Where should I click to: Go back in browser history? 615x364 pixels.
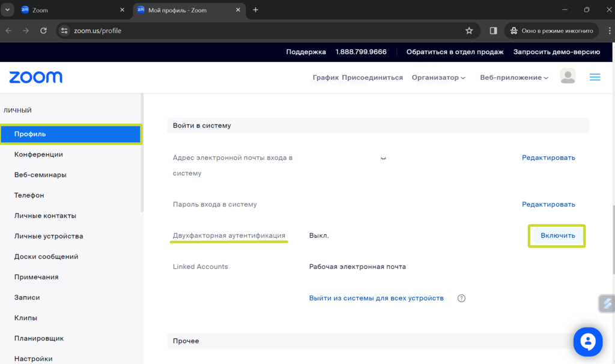tap(8, 31)
